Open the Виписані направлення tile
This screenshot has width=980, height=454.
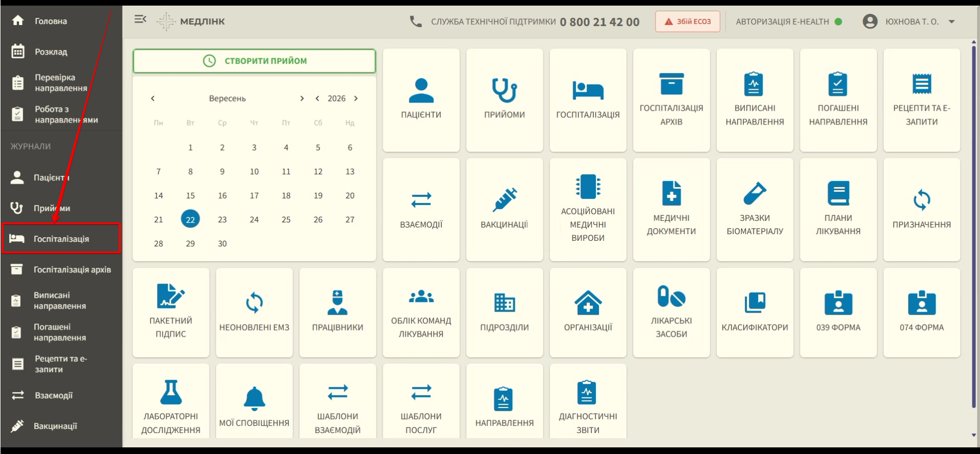[755, 100]
